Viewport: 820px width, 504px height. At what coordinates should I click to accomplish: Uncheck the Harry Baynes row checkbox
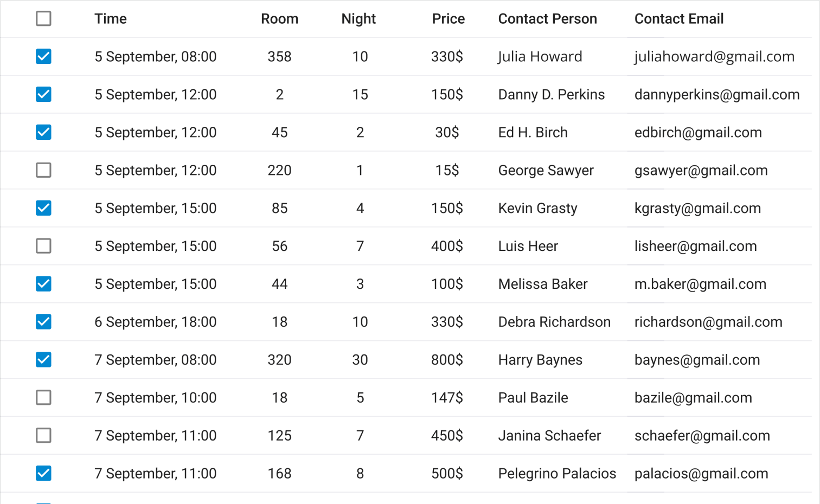43,360
